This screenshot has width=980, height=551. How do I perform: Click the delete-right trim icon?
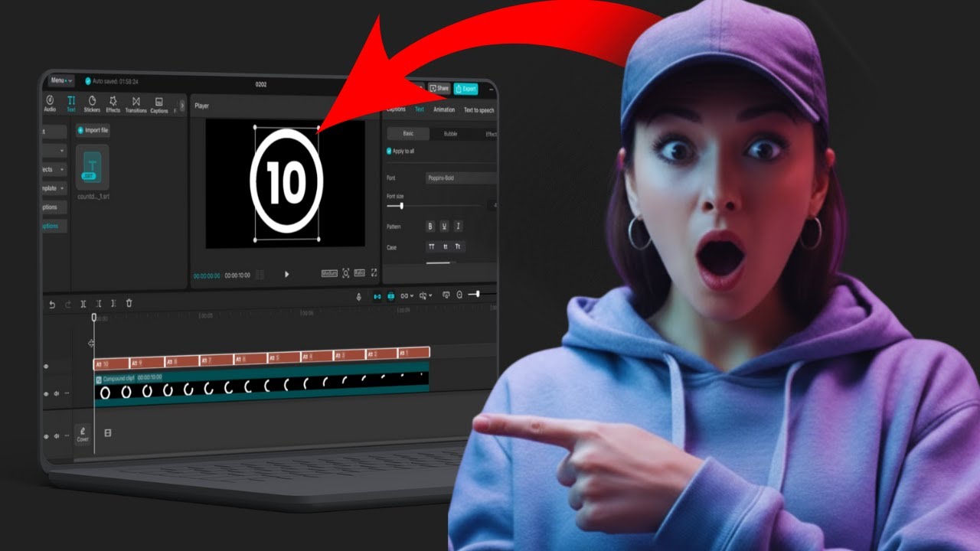[x=113, y=304]
